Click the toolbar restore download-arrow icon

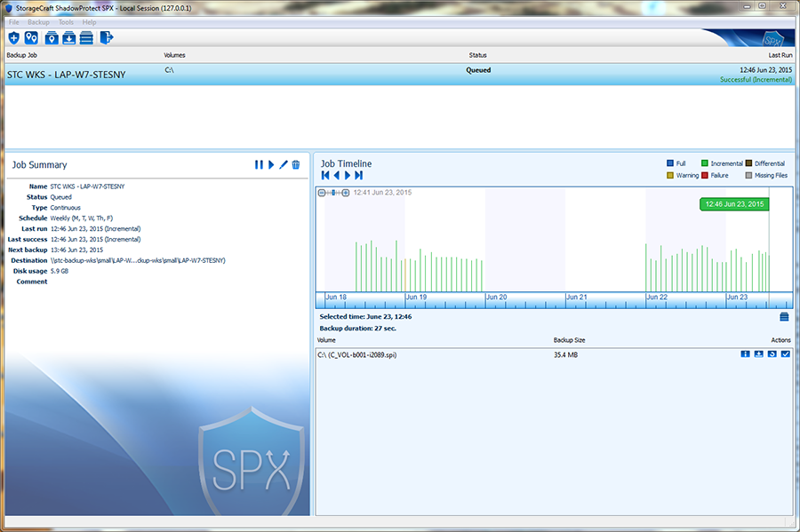[68, 37]
